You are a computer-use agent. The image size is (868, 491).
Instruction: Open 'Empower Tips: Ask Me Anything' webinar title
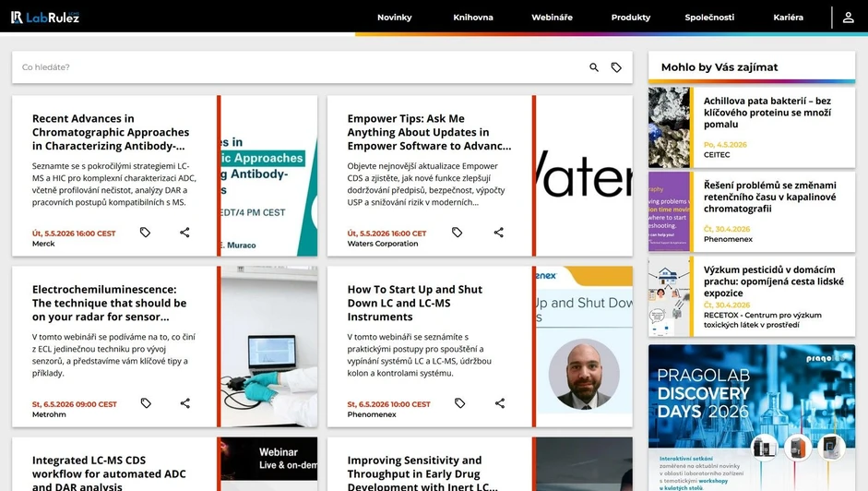429,132
